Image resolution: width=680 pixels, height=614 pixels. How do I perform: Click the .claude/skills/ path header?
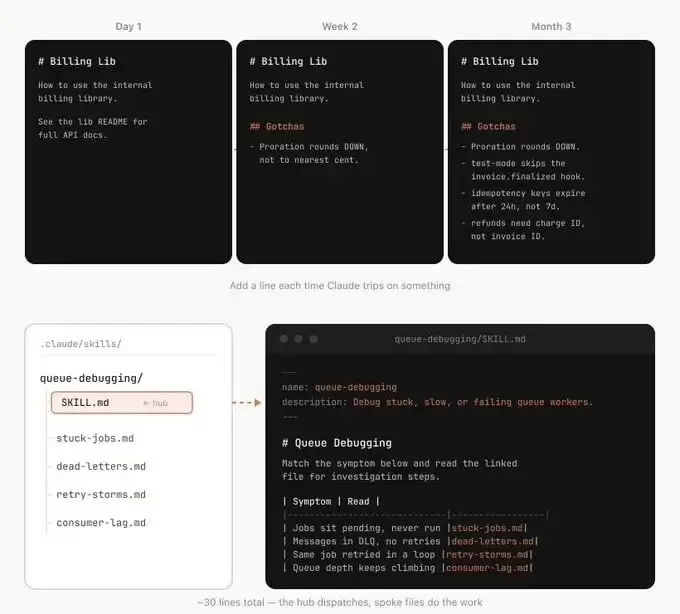81,344
